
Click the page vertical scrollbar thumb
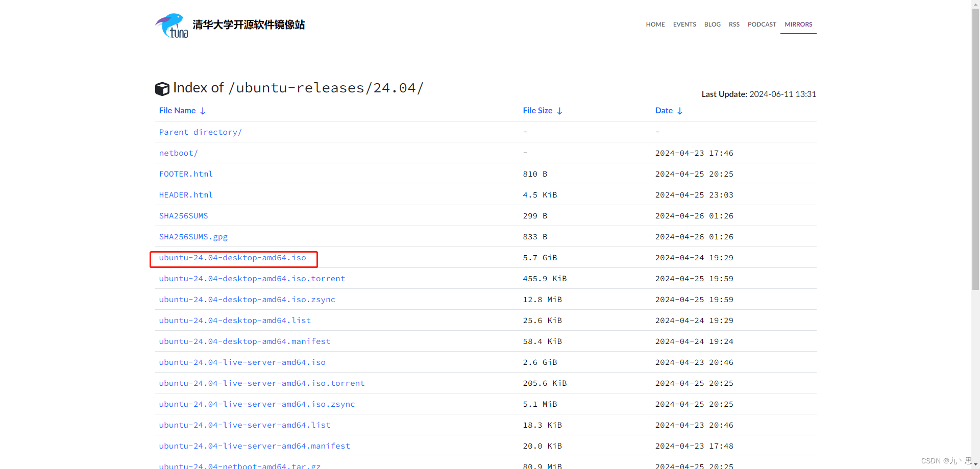point(975,149)
